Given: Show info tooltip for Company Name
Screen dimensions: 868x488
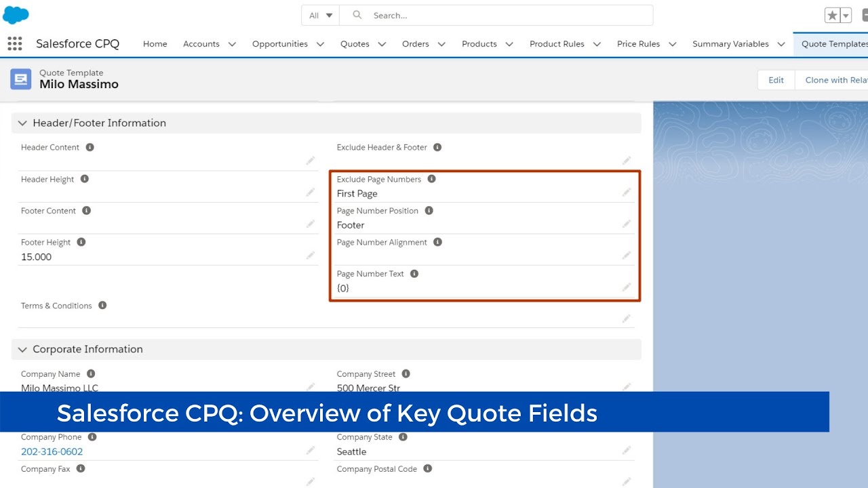Looking at the screenshot, I should [91, 373].
